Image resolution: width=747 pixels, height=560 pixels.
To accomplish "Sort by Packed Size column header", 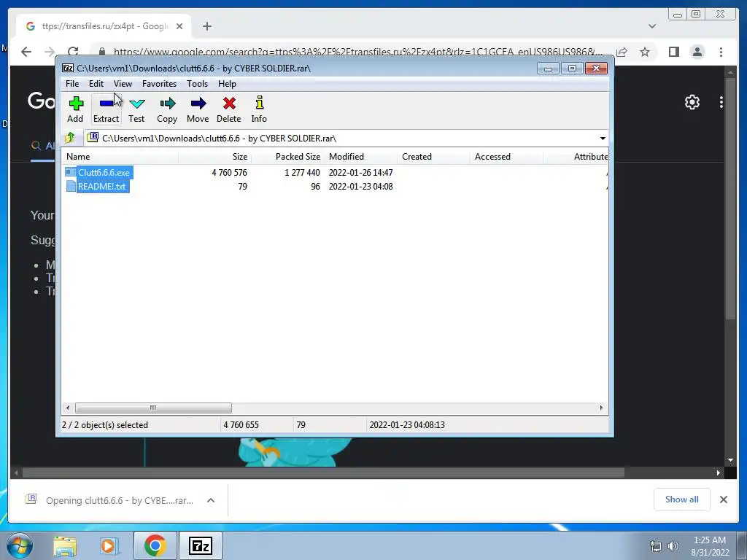I will click(x=287, y=157).
